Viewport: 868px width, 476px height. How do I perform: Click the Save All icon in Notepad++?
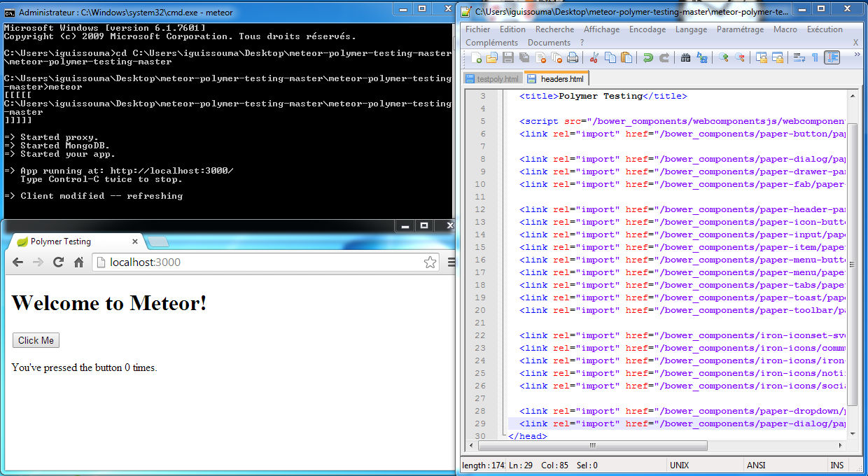click(x=524, y=57)
